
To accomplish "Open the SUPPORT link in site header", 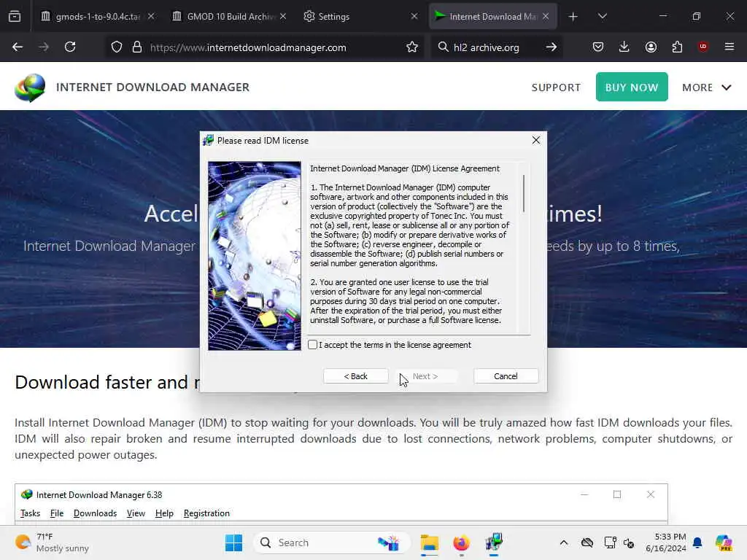I will click(556, 87).
